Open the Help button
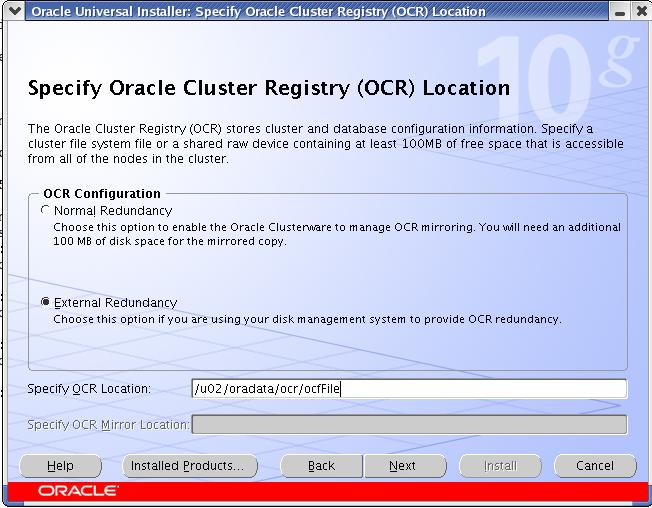652x508 pixels. [x=60, y=466]
